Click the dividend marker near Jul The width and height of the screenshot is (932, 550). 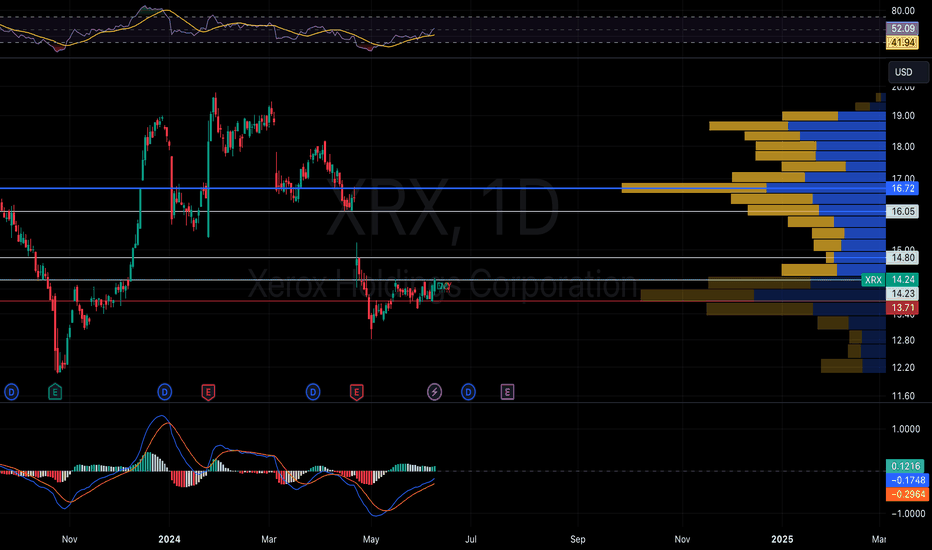coord(468,392)
